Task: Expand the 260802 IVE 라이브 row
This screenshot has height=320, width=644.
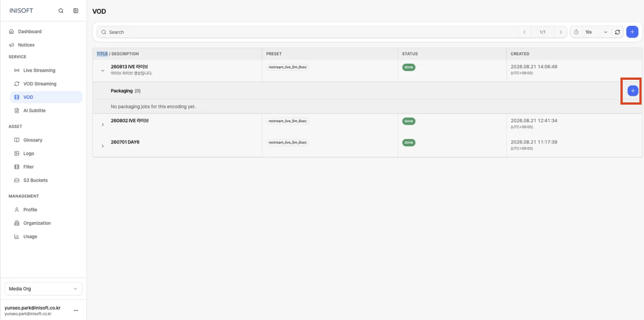Action: click(x=103, y=124)
